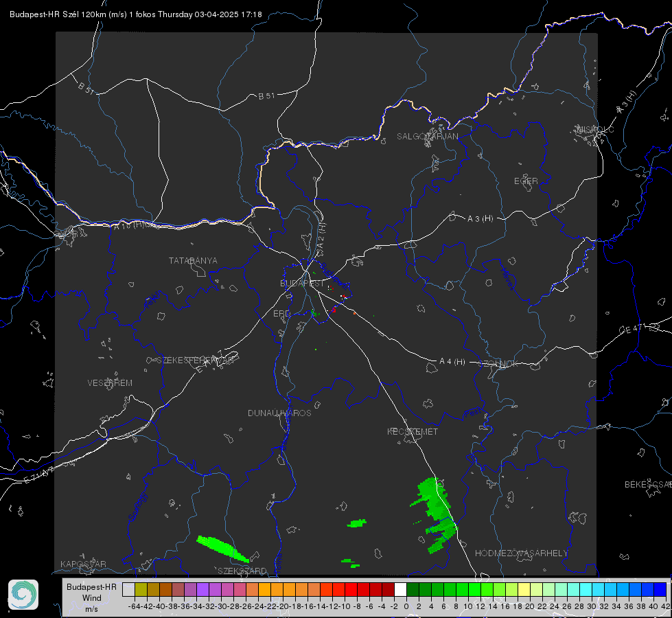Viewport: 672px width, 618px height.
Task: Click the 'Budapest-HR Wind m/s' legend label
Action: [92, 598]
